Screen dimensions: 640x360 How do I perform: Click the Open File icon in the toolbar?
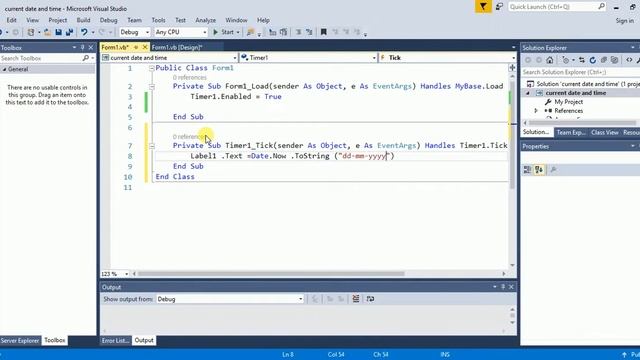[x=47, y=32]
